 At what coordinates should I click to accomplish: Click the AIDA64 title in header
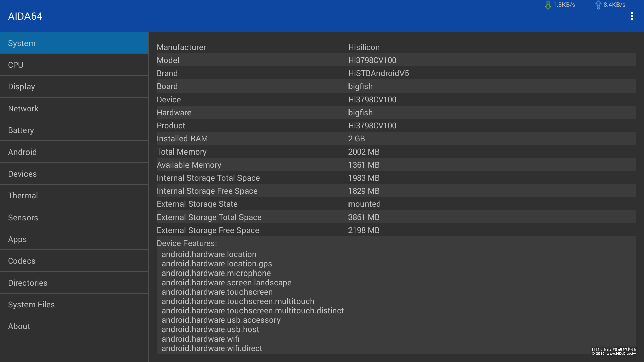tap(25, 16)
